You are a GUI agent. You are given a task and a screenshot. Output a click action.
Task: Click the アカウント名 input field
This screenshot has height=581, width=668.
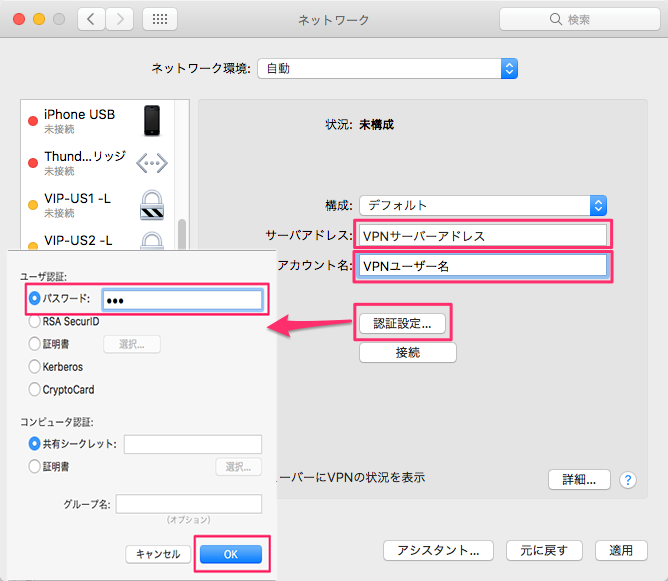click(483, 266)
